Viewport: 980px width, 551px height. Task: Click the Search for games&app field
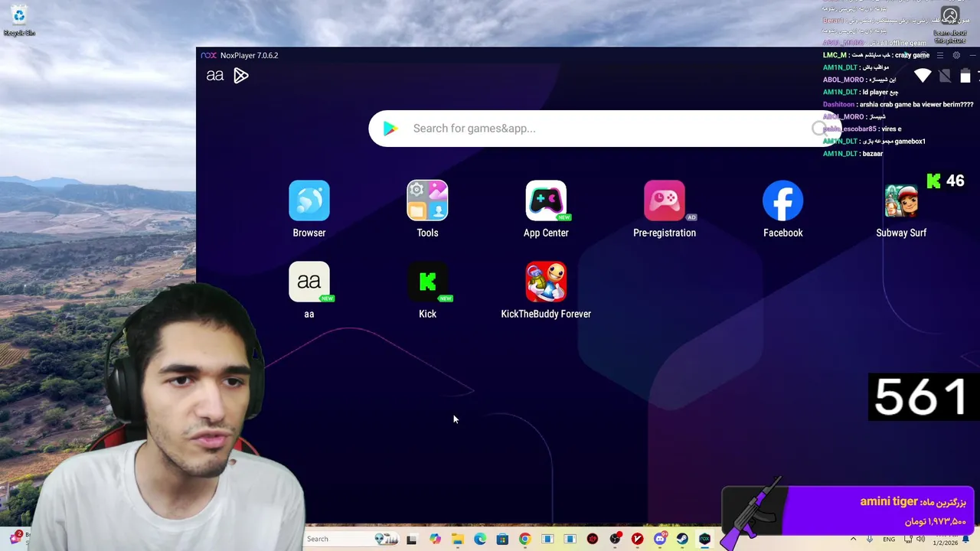pos(605,129)
